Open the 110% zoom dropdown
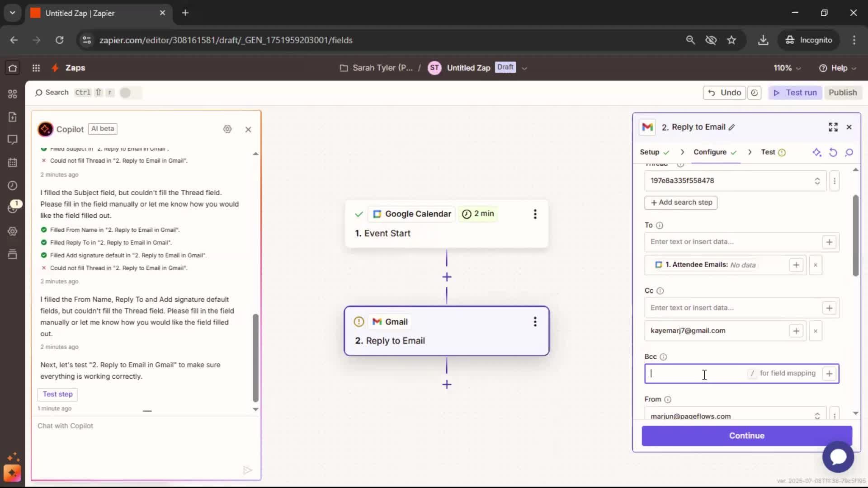 click(787, 68)
